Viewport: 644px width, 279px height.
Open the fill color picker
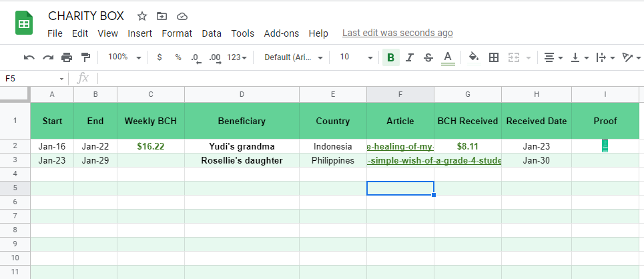[x=474, y=57]
